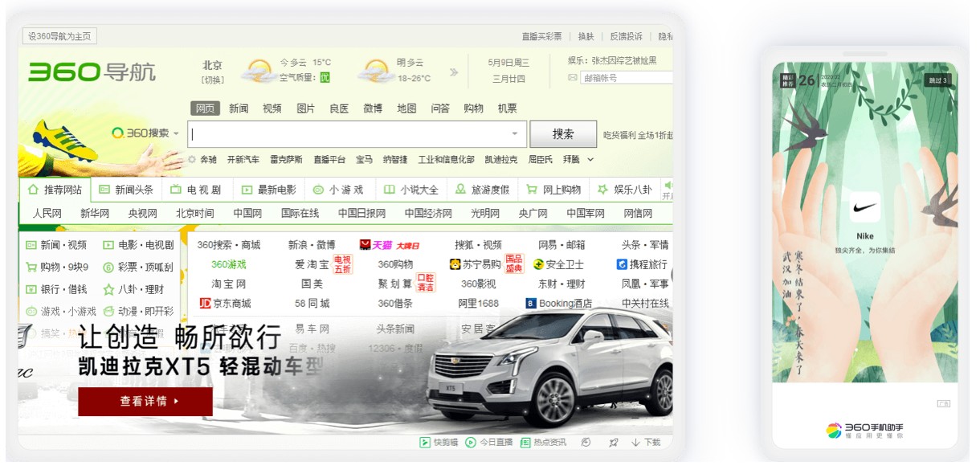Screen dimensions: 980x474
Task: Tap the 360手机助手 logo on phone
Action: tap(864, 430)
